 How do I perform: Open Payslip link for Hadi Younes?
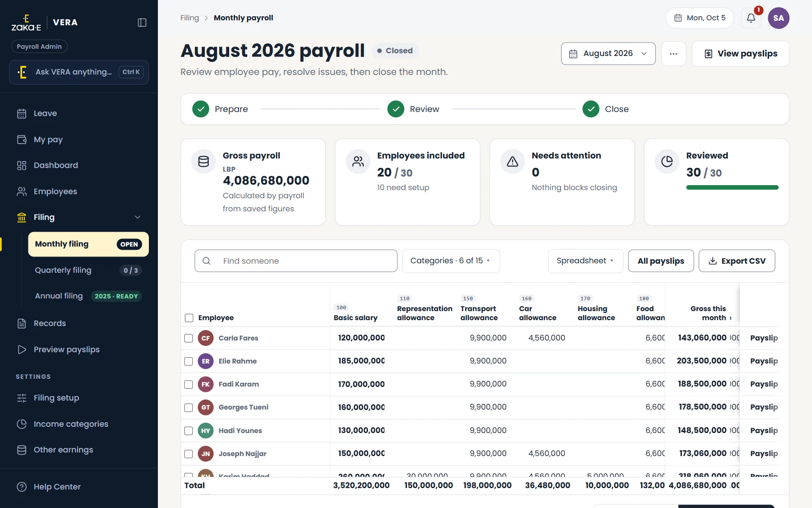[x=764, y=431]
